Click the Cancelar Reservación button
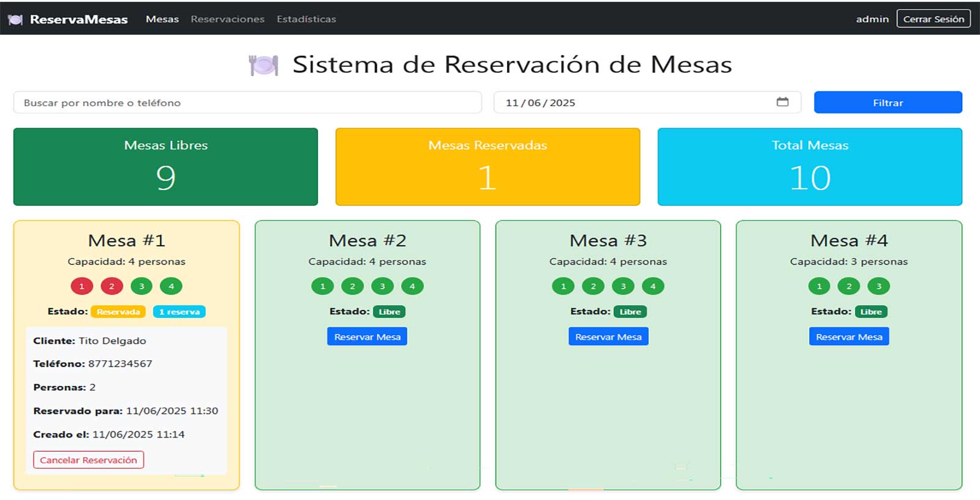 88,460
